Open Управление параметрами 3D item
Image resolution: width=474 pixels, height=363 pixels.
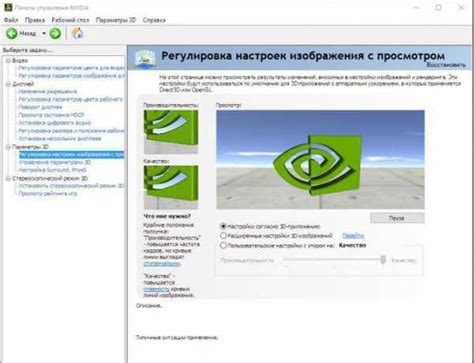tap(55, 162)
